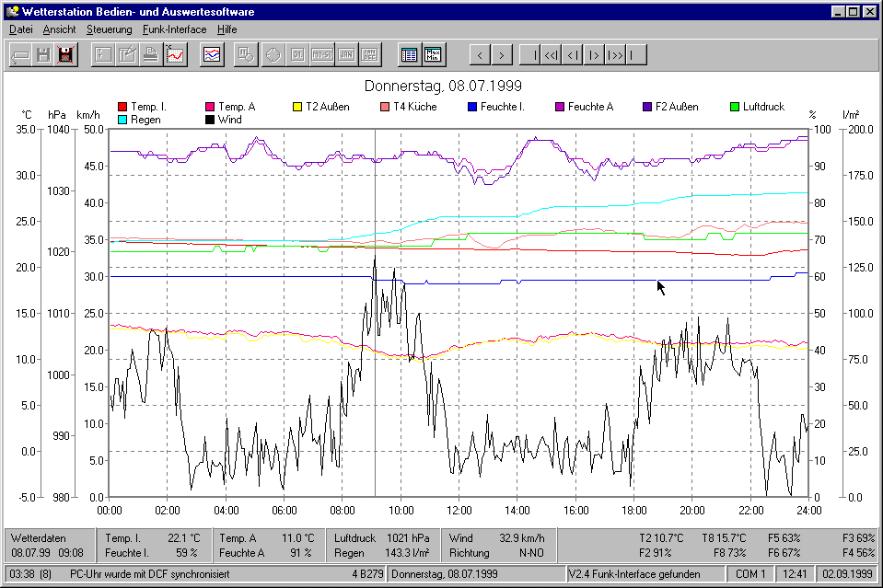Show Max/Min values window icon
883x588 pixels.
[x=434, y=55]
